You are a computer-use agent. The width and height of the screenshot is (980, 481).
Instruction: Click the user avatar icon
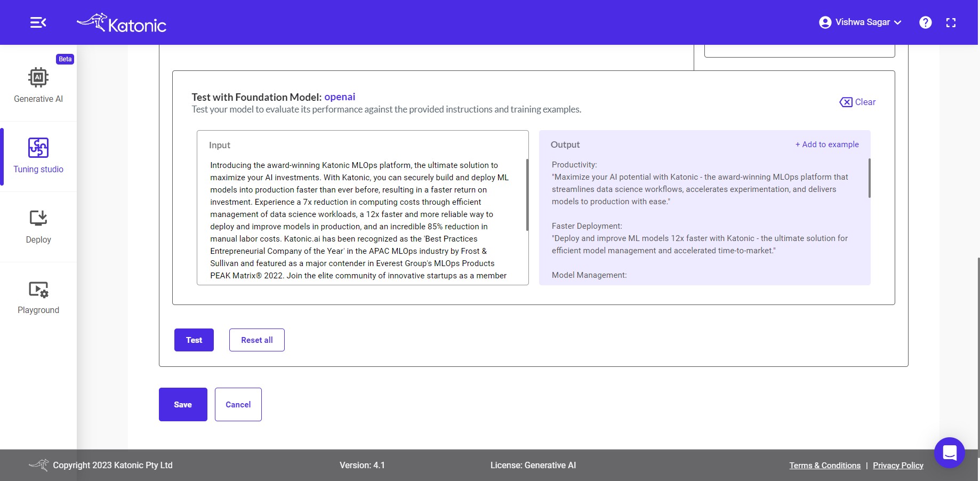point(825,22)
